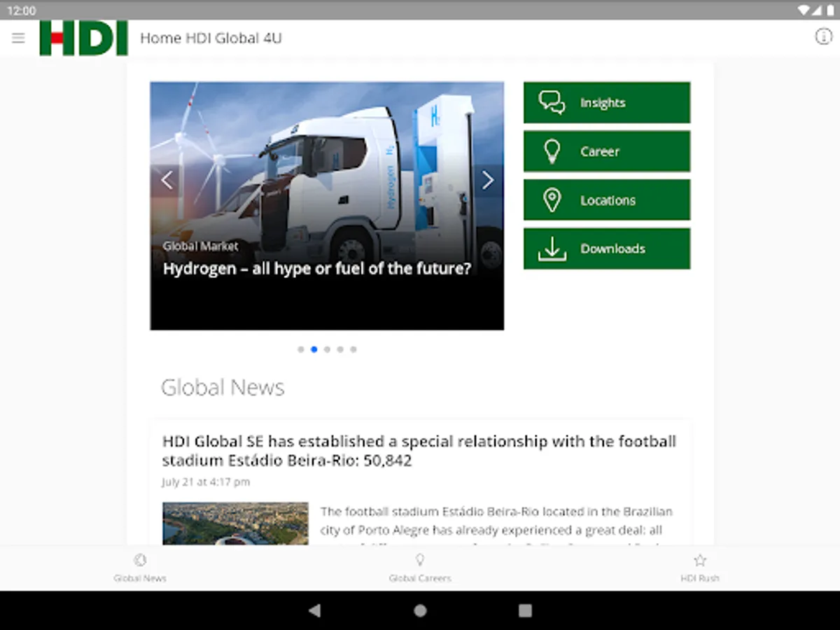Go to the previous carousel slide

pos(167,180)
